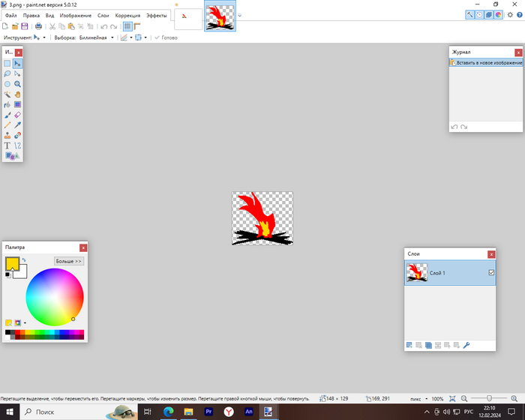525x420 pixels.
Task: Select the Magic Wand tool
Action: coord(7,95)
